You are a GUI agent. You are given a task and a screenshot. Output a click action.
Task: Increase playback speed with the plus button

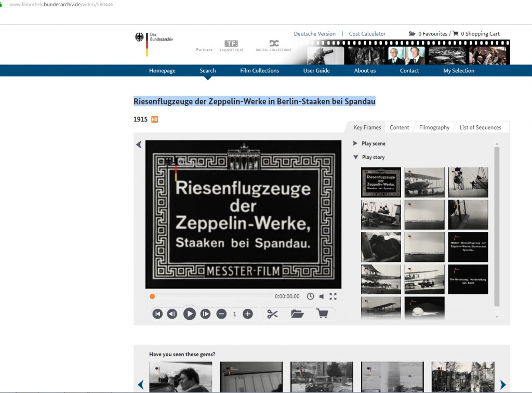click(248, 314)
